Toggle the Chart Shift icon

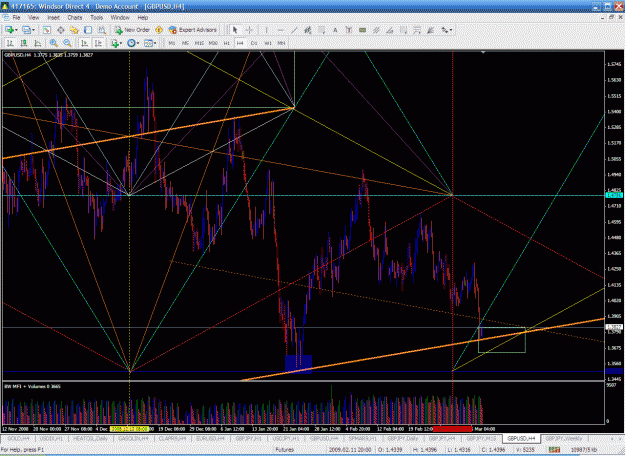pos(98,43)
